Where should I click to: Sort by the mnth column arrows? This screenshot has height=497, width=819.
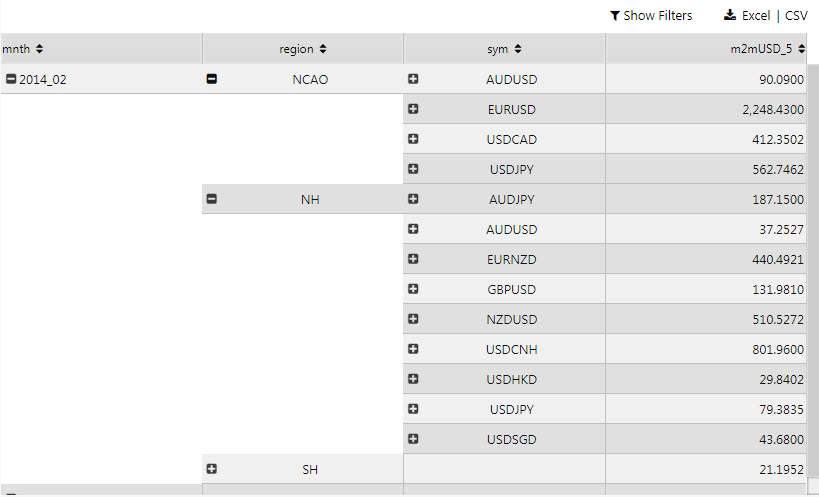click(x=39, y=49)
